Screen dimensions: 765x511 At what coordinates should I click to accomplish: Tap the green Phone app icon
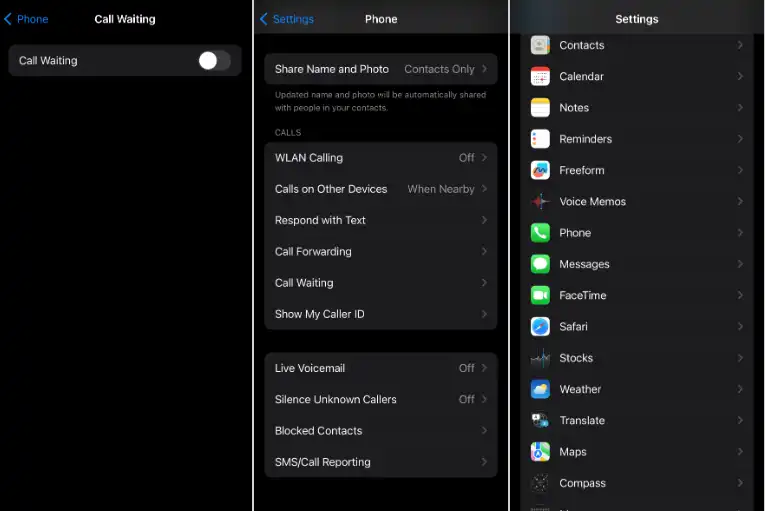click(x=540, y=233)
